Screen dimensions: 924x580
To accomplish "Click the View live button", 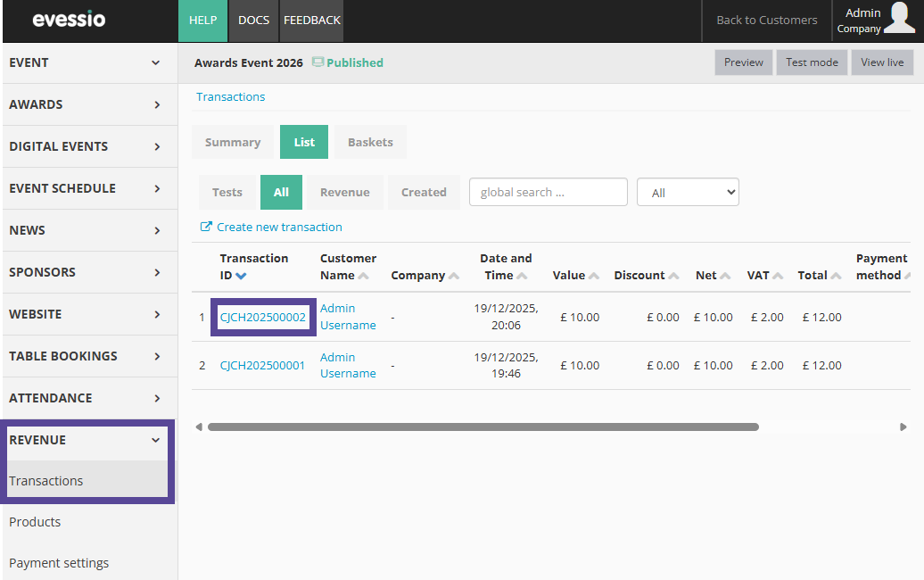I will 882,62.
